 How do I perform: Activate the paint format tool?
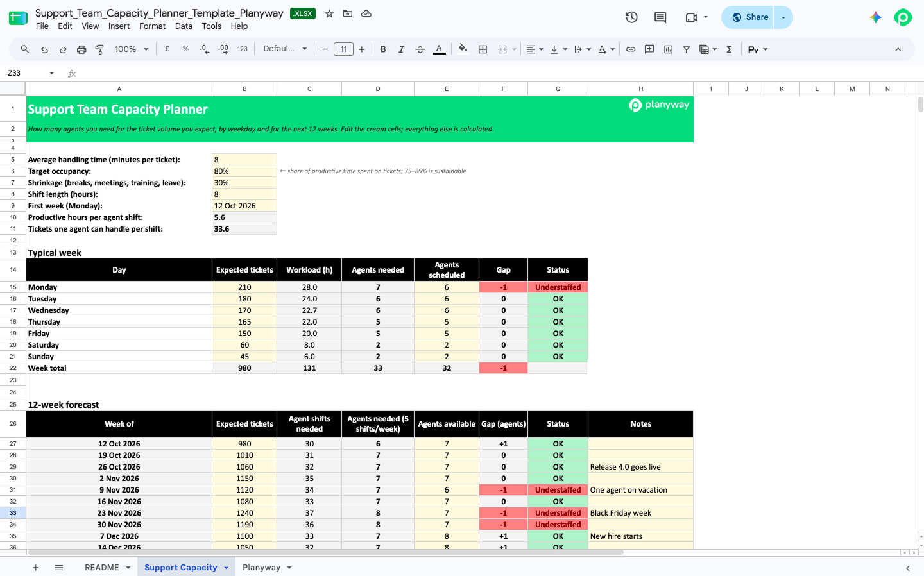click(x=99, y=49)
